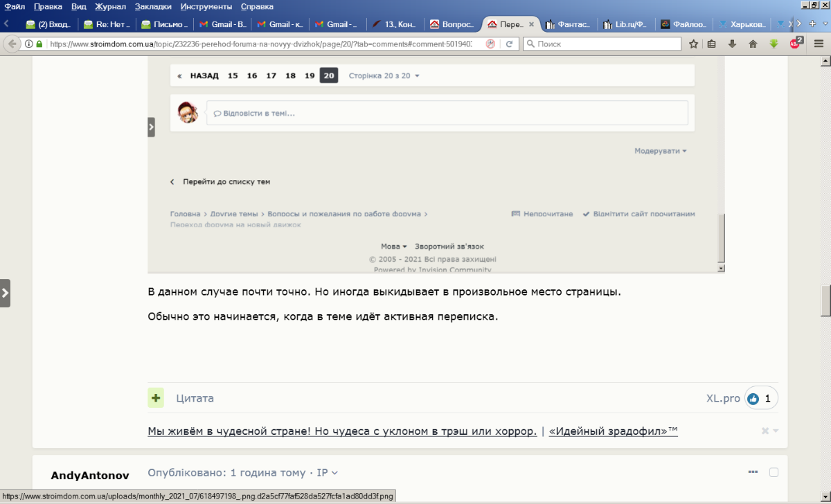Click the Цитата quote link

[x=195, y=399]
